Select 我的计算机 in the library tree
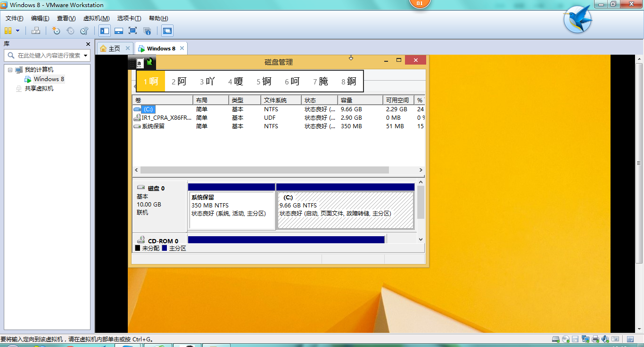This screenshot has height=347, width=644. coord(39,70)
